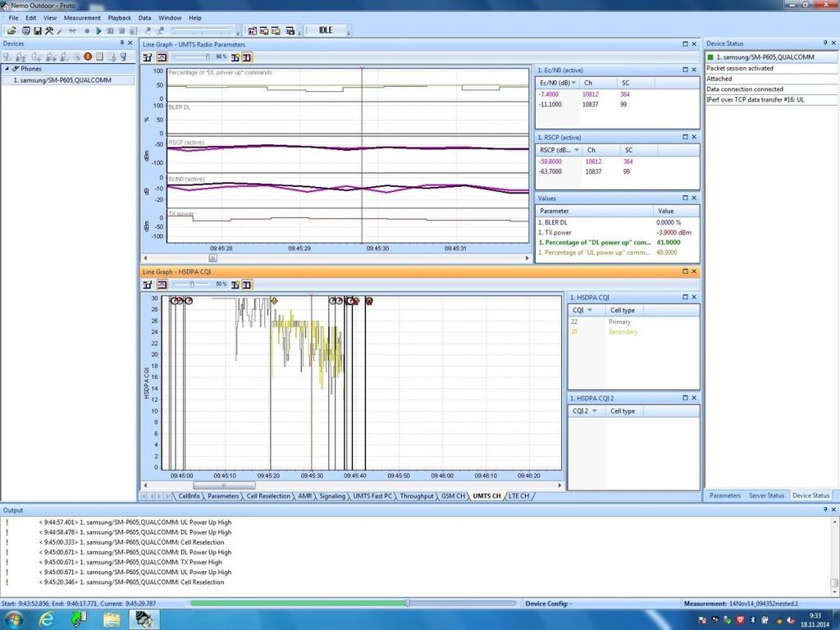Toggle rightmost highlighted icon in UMTS graph toolbar
The height and width of the screenshot is (630, 840).
pyautogui.click(x=247, y=57)
